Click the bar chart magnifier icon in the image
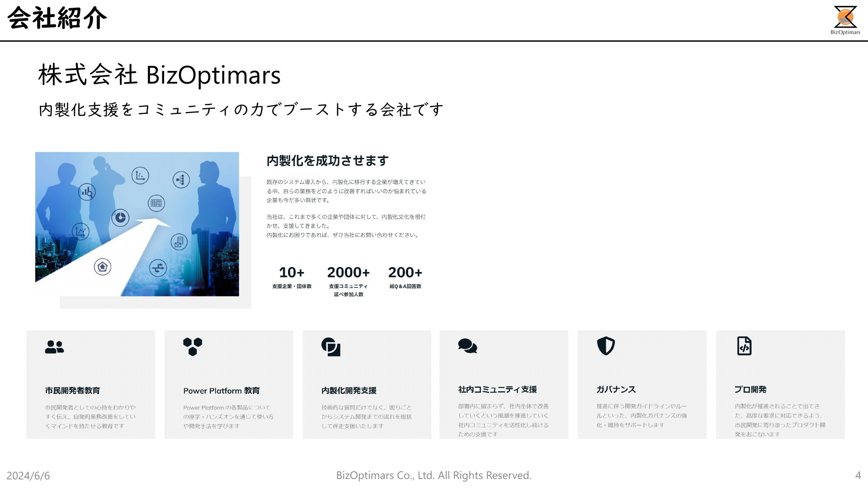Viewport: 868px width, 488px height. click(87, 192)
